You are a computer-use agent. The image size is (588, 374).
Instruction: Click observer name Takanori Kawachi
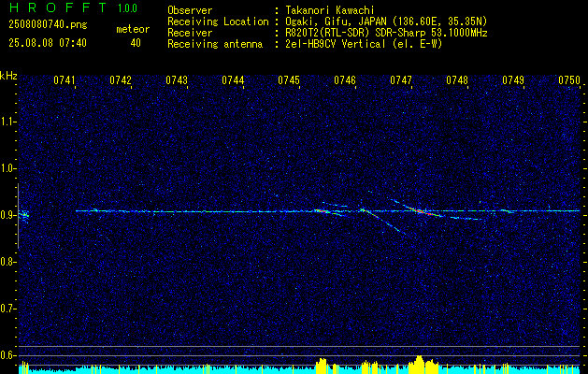[330, 10]
